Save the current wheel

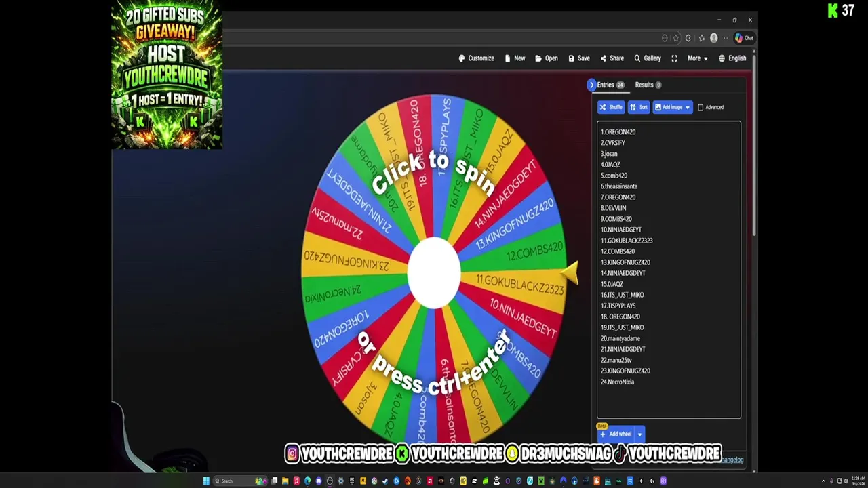[x=578, y=58]
